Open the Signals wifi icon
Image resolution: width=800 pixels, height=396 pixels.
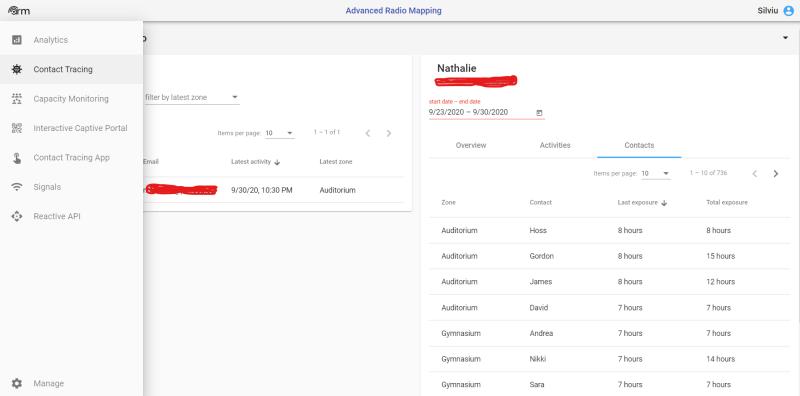pos(17,187)
